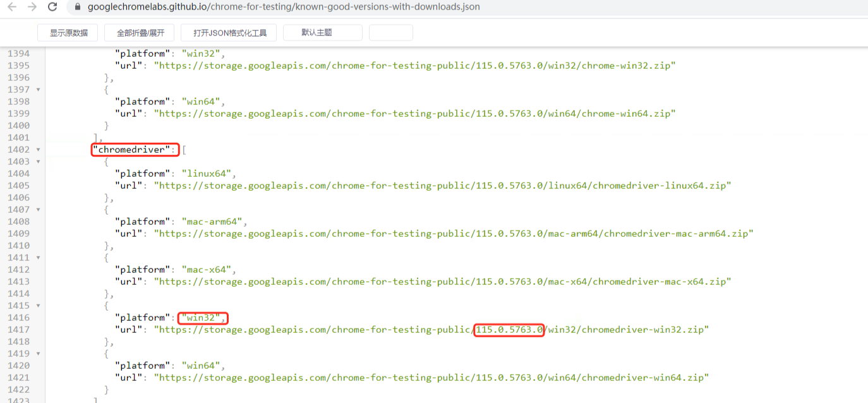
Task: Open the chromedriver-win64.zip download link
Action: point(430,377)
